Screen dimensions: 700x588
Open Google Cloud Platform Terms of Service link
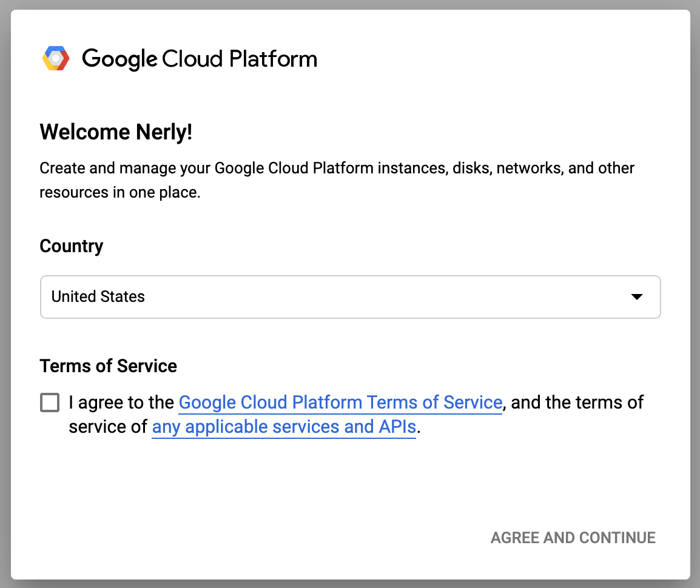click(x=340, y=403)
